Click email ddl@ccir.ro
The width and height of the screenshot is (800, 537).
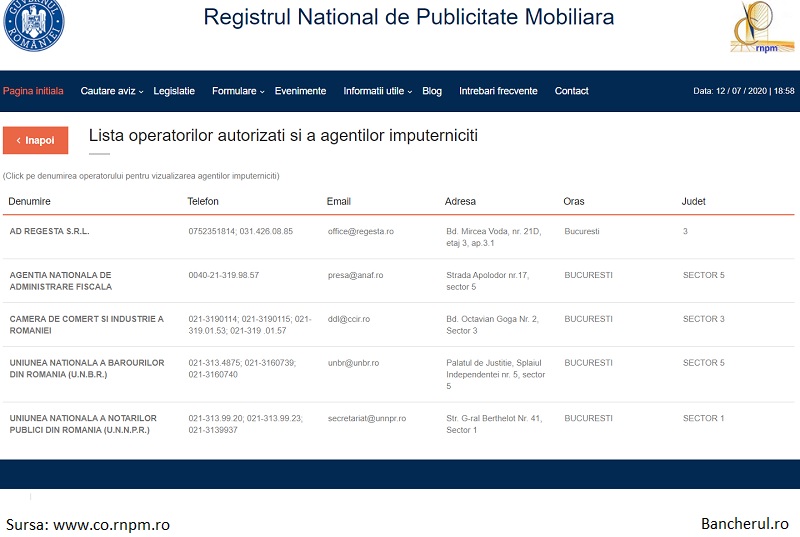click(349, 319)
